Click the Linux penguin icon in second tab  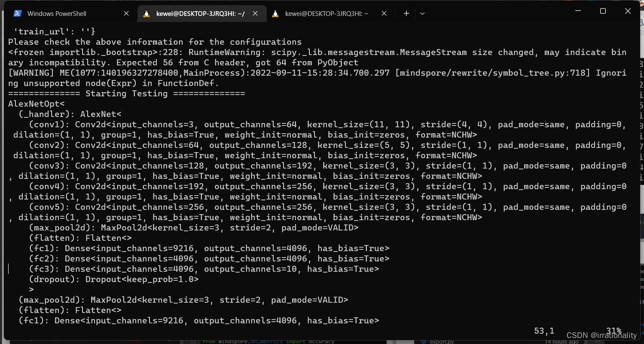coord(147,13)
